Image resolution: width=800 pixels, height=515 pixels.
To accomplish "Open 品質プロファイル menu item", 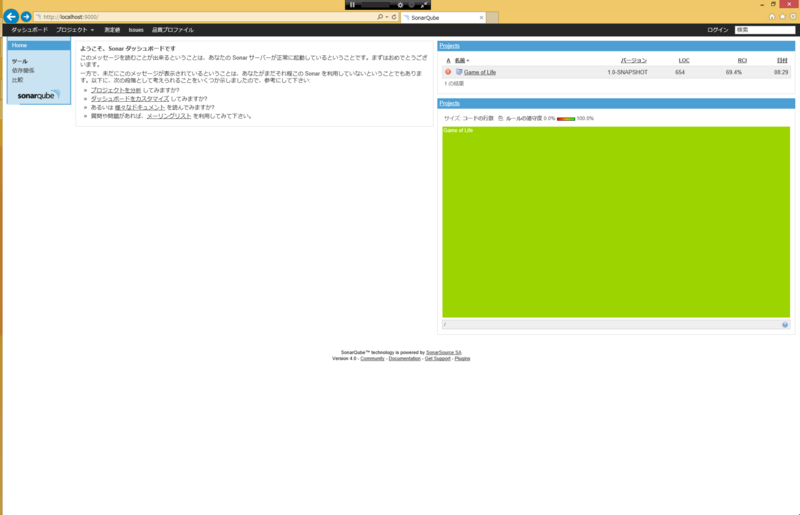I will point(173,30).
